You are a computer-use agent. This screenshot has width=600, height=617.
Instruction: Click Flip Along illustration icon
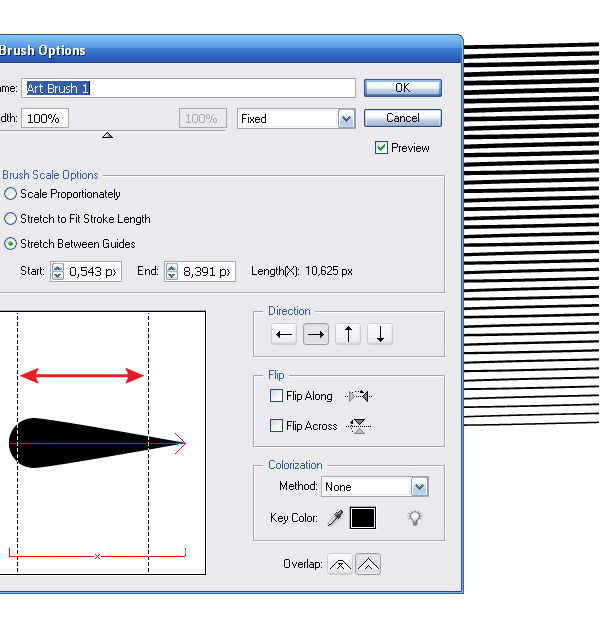tap(358, 396)
